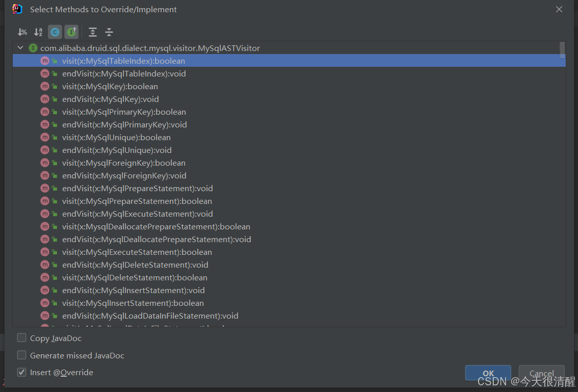Uncheck Insert @Override
The image size is (578, 392).
coord(21,372)
